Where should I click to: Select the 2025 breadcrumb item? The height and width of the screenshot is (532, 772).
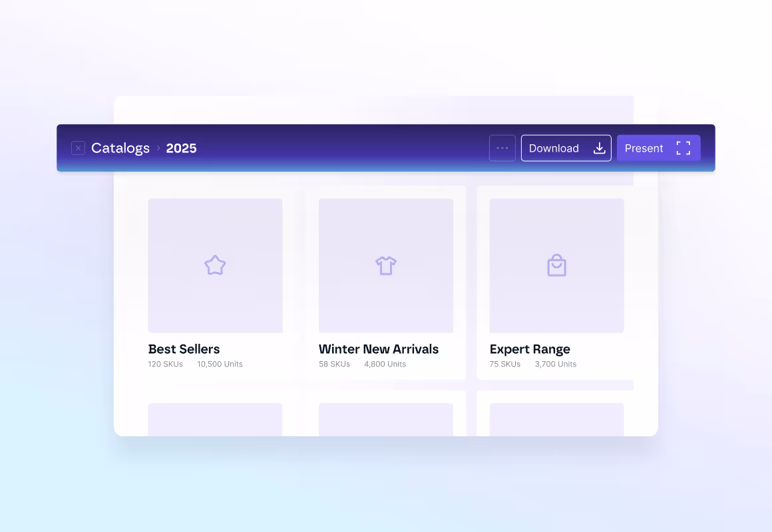pyautogui.click(x=181, y=148)
